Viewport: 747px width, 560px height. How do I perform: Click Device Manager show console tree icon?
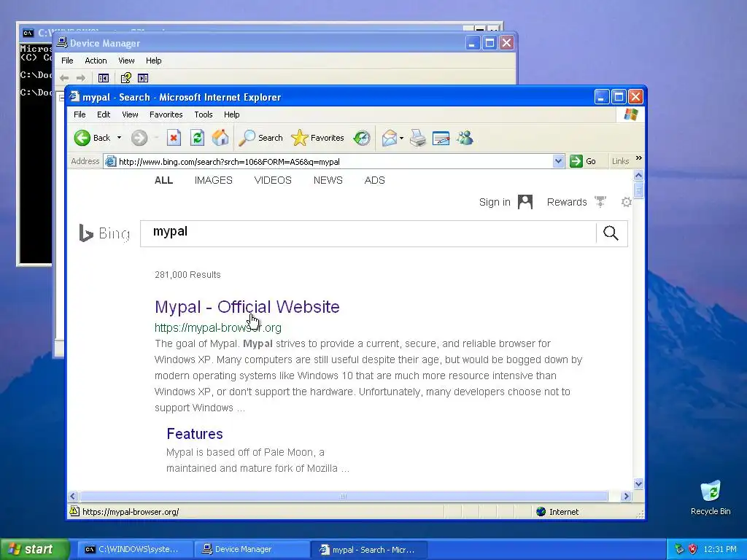click(x=104, y=78)
